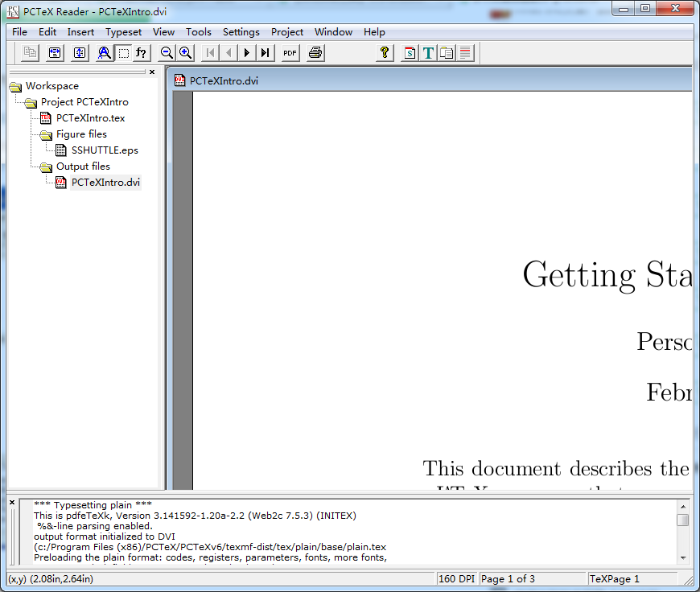The image size is (700, 592).
Task: Click the greyed-out Copy toolbar icon
Action: (x=31, y=52)
